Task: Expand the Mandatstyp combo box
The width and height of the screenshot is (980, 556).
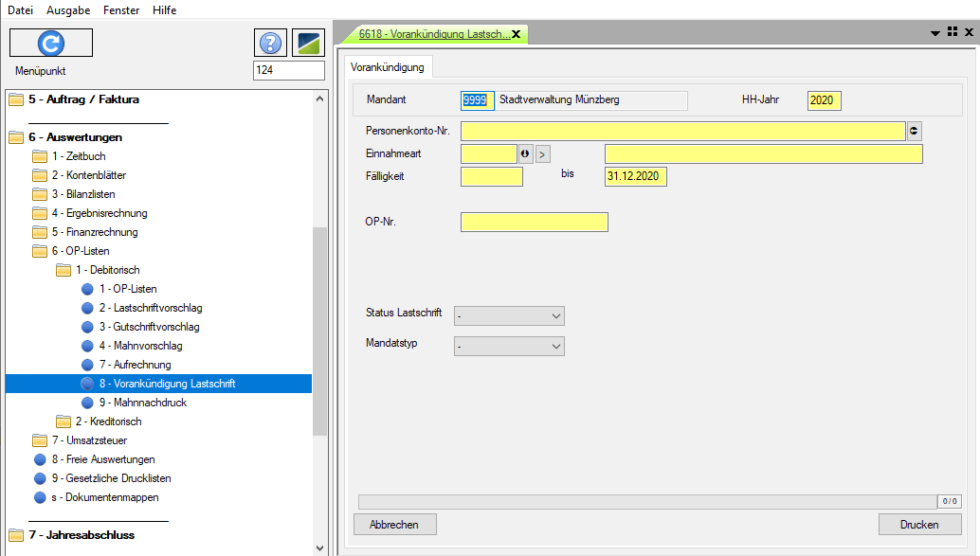Action: pyautogui.click(x=509, y=347)
